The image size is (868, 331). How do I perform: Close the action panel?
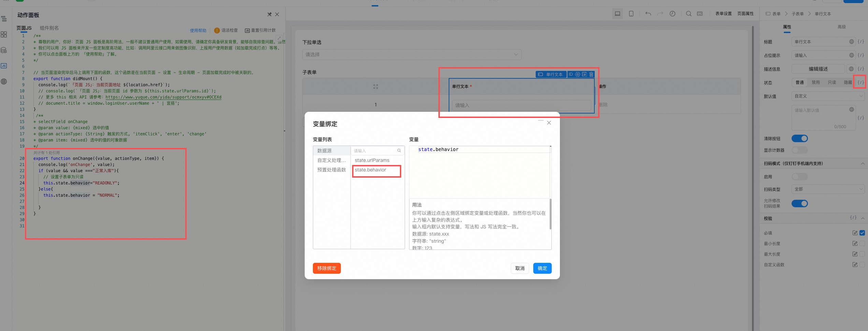(x=277, y=14)
